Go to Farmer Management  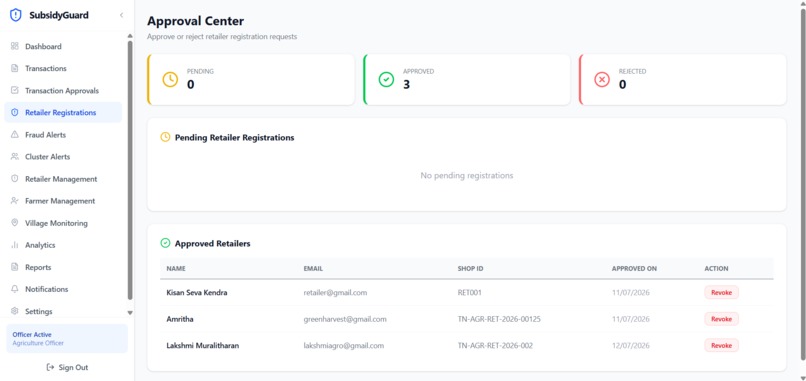click(63, 201)
